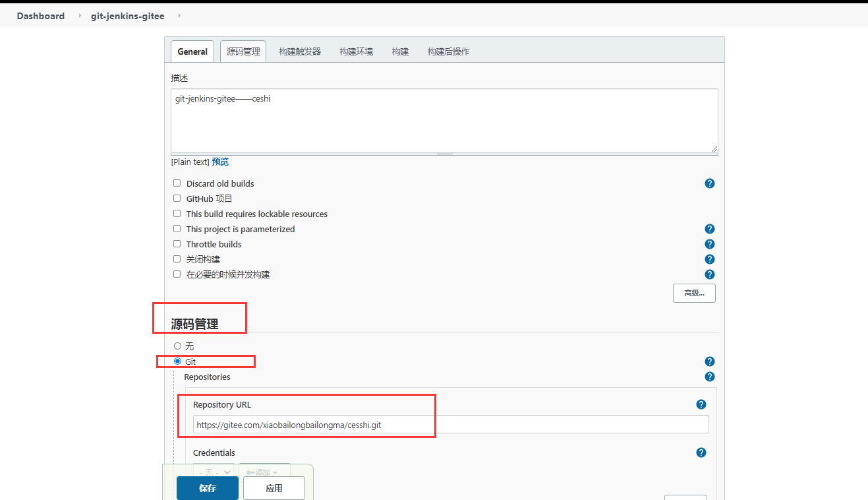
Task: Click breadcrumb arrow after Dashboard
Action: pos(80,16)
